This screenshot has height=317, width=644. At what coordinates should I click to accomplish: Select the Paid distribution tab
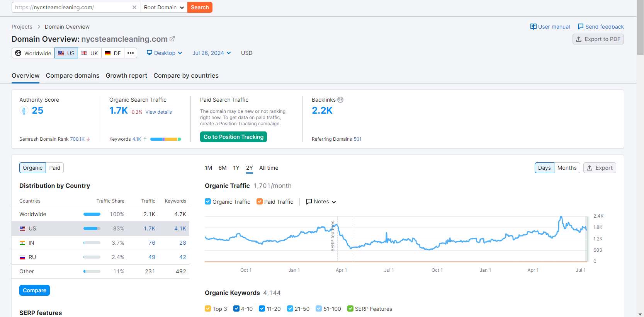click(x=55, y=168)
